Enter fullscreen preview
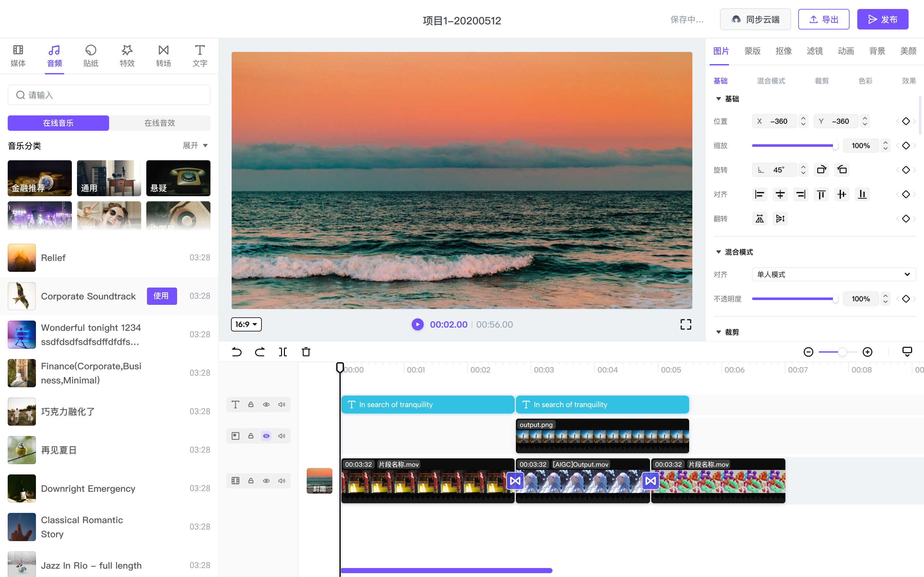The height and width of the screenshot is (577, 924). (686, 324)
